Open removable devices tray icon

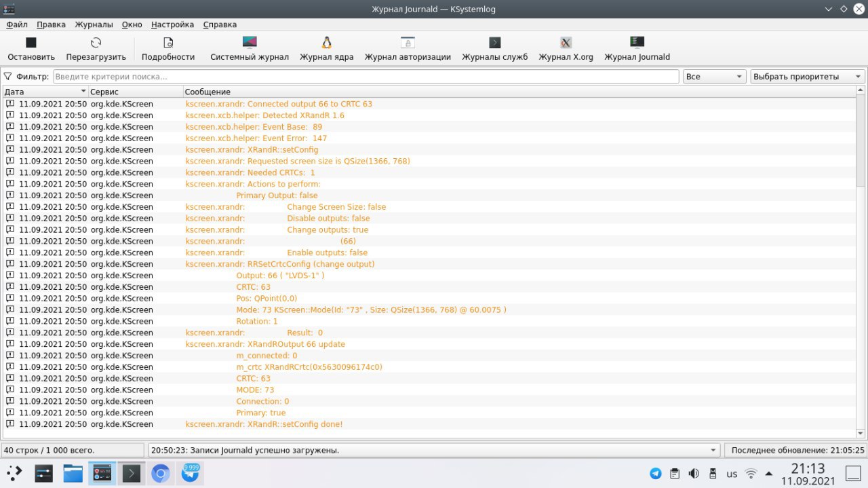point(713,474)
